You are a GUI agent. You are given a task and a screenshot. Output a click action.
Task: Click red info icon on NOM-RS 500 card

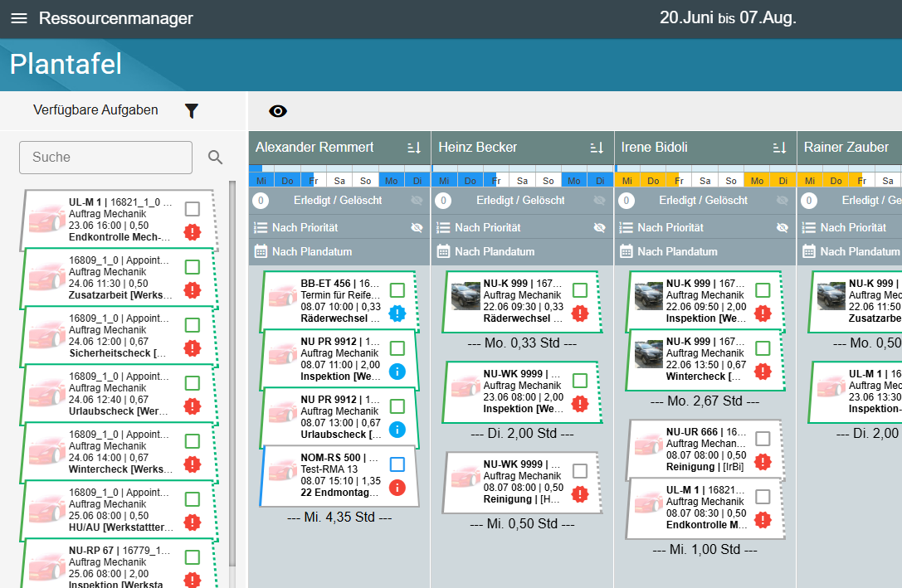tap(397, 488)
